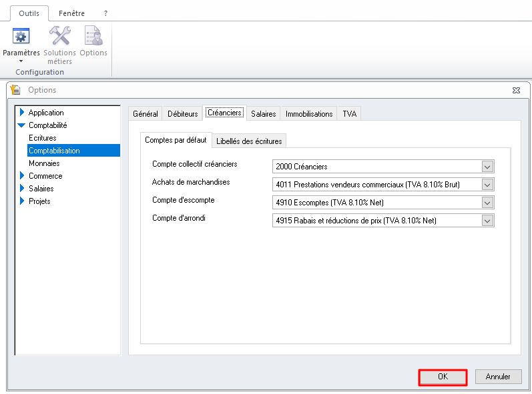Open the Fenêtre ribbon tab

click(71, 13)
